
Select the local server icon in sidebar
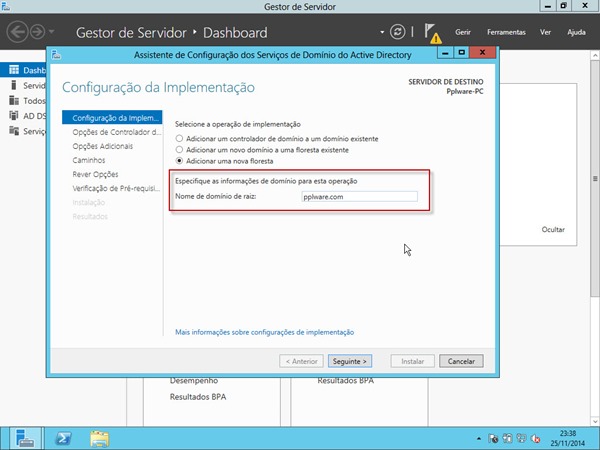pyautogui.click(x=14, y=85)
